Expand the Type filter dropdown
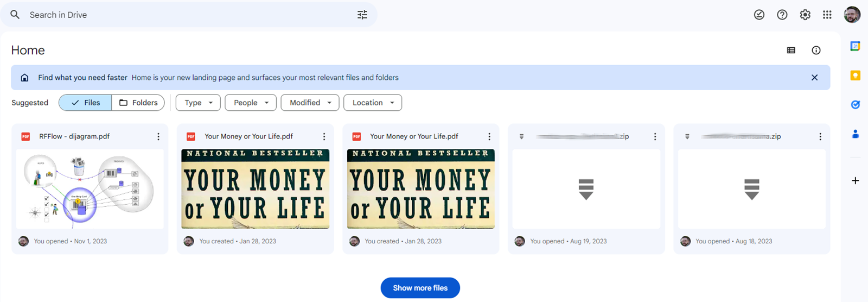 pos(198,103)
